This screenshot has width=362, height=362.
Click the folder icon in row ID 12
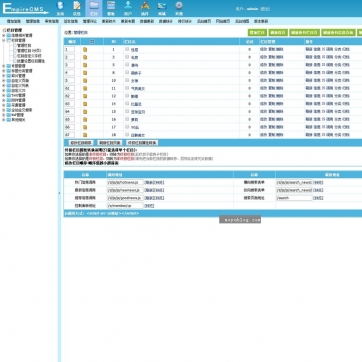coord(85,96)
